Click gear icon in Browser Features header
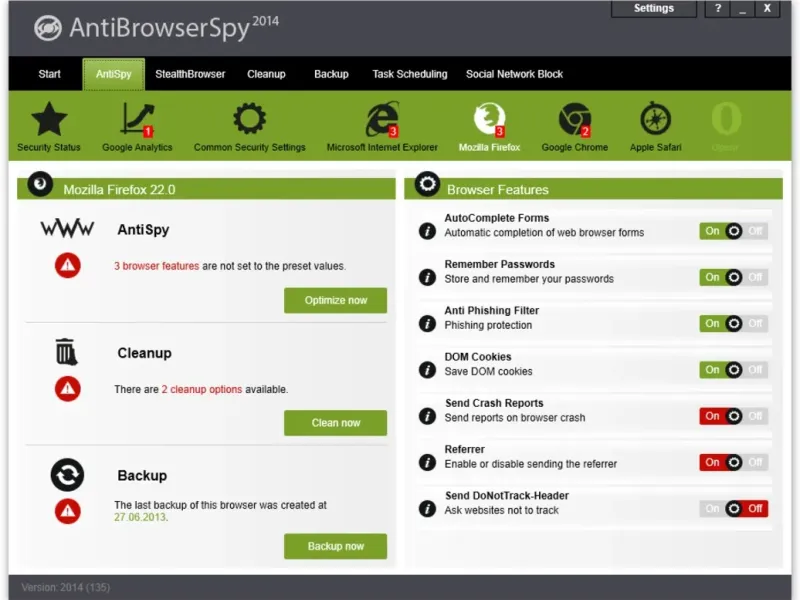 428,184
